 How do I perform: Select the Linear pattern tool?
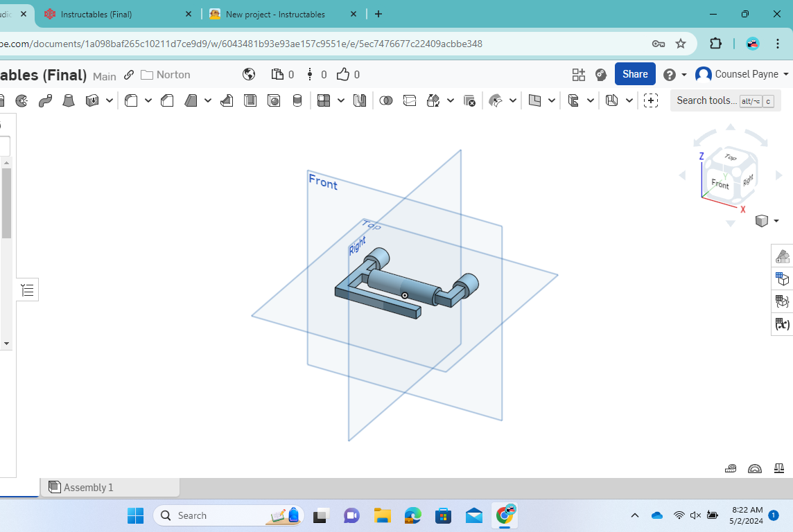pyautogui.click(x=324, y=100)
